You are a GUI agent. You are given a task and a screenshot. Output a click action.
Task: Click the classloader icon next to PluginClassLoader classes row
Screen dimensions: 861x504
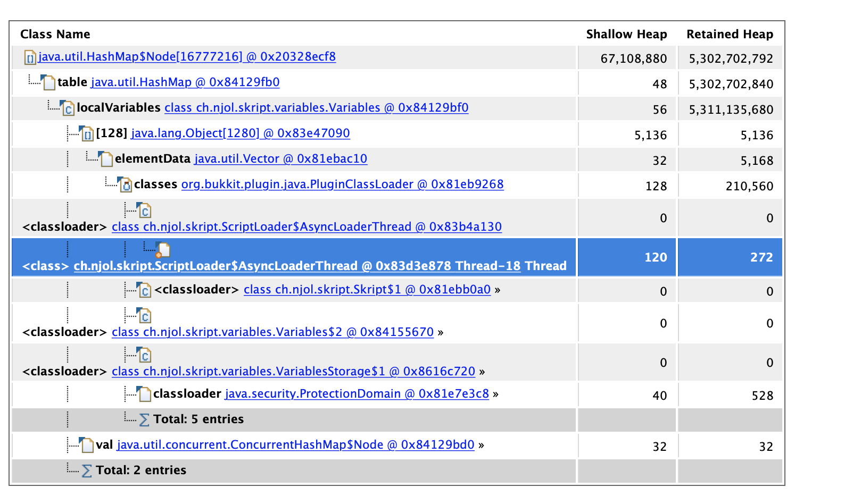click(126, 185)
